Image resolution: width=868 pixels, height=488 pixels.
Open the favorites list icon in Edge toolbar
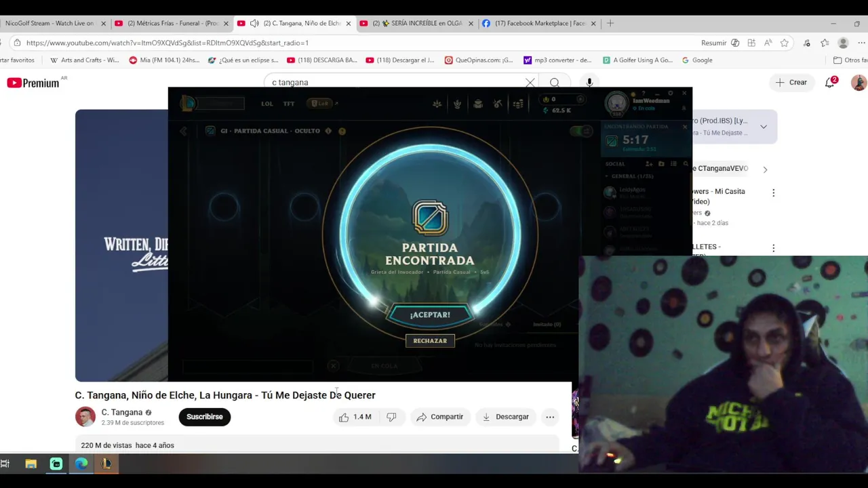tap(824, 43)
